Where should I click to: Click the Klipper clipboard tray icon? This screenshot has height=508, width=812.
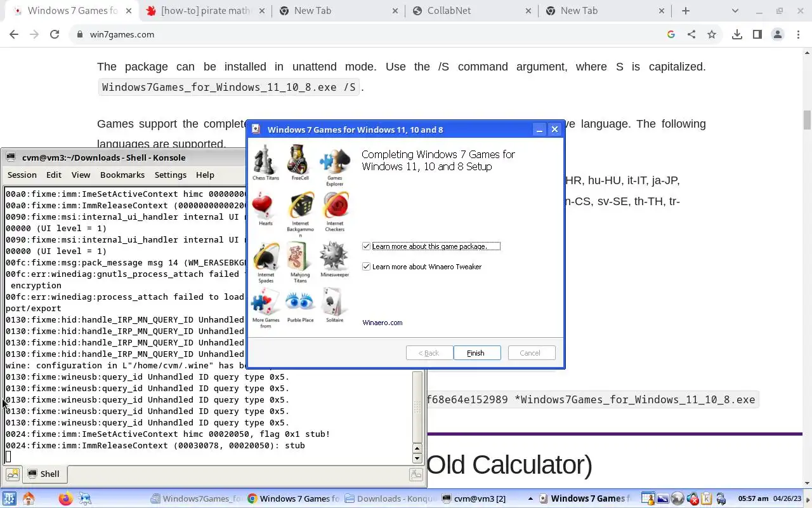[706, 498]
